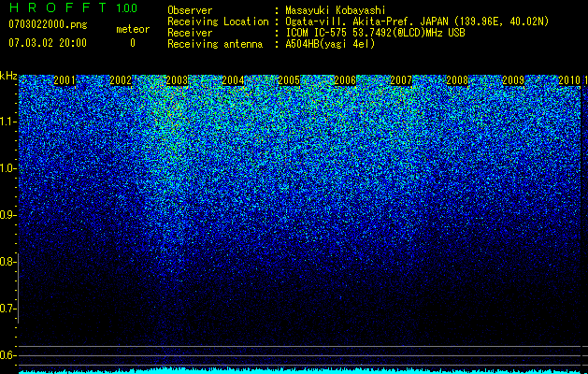Click the Observer field label
The width and height of the screenshot is (588, 374).
pos(190,11)
